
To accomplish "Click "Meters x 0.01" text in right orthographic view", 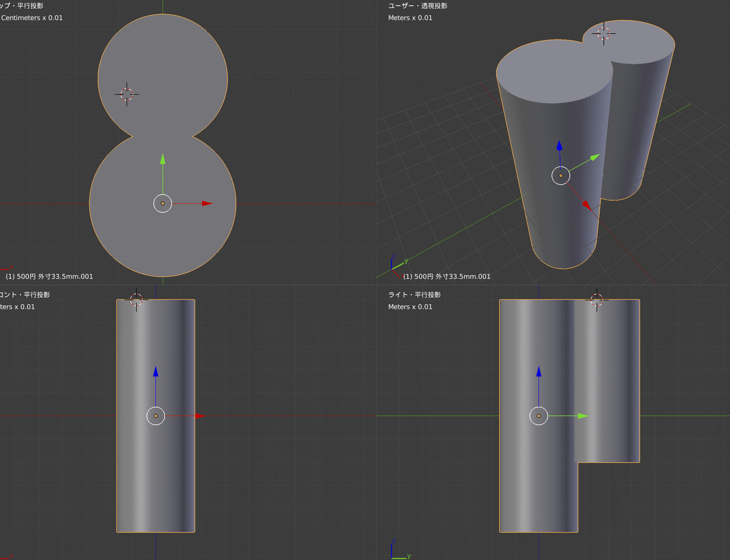I will point(410,307).
